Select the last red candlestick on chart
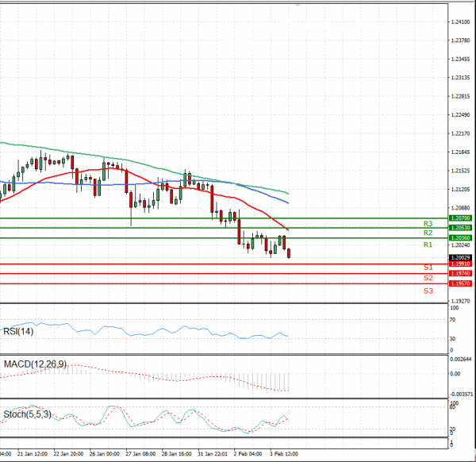The image size is (476, 462). point(289,253)
